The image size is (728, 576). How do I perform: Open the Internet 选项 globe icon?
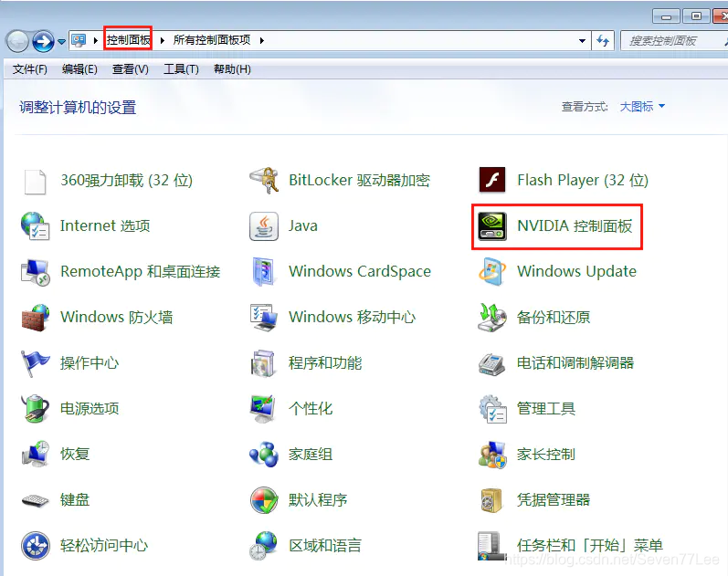click(x=35, y=226)
